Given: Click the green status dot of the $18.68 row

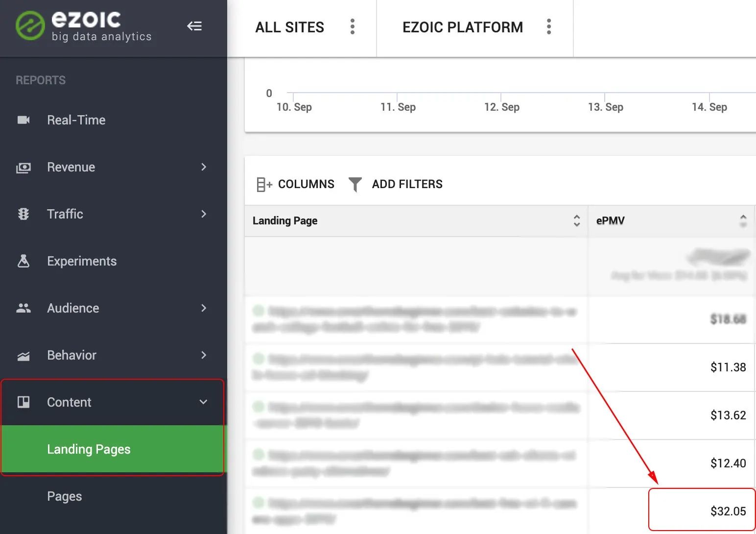Looking at the screenshot, I should coord(259,311).
